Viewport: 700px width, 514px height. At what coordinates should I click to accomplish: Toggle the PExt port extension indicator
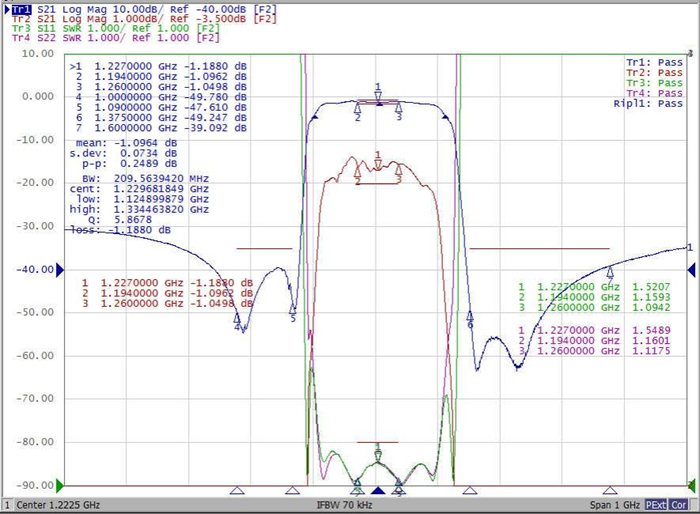[x=656, y=505]
